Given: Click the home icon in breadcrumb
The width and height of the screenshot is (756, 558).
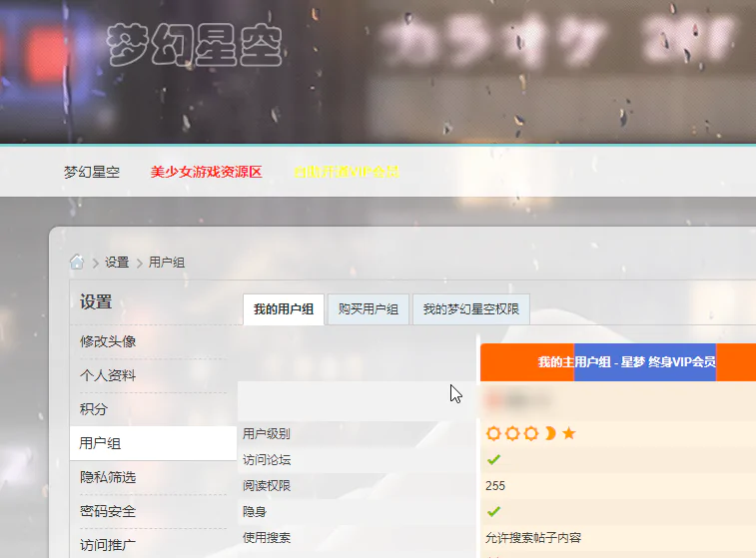Looking at the screenshot, I should pos(77,262).
